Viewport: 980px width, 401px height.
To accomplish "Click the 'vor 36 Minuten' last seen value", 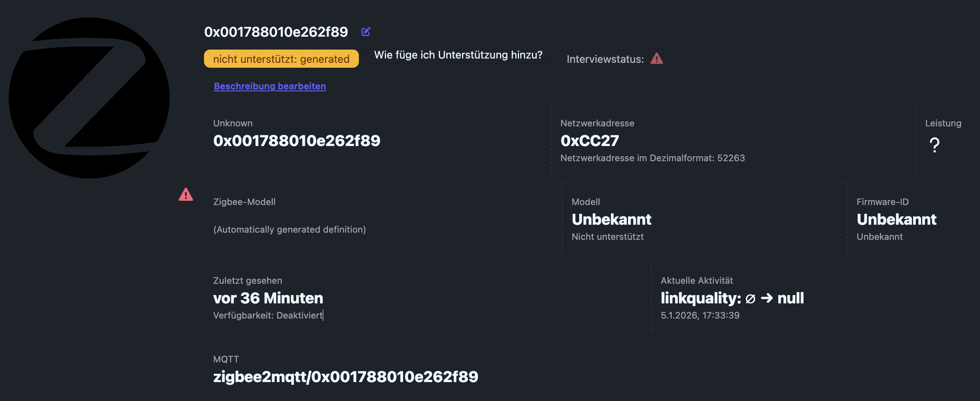I will click(x=268, y=298).
